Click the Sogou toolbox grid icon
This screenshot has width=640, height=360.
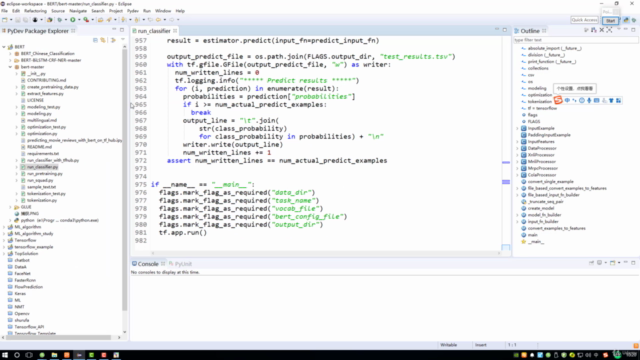pyautogui.click(x=618, y=100)
